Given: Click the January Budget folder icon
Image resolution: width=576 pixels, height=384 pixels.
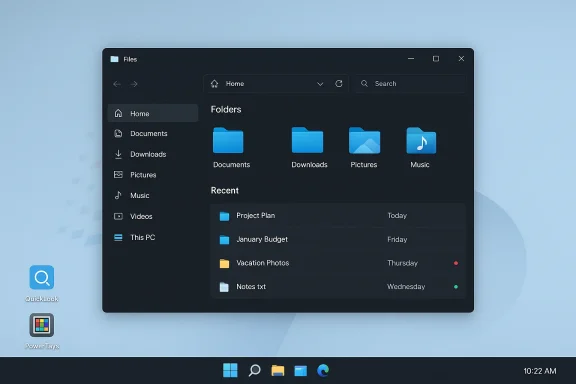Looking at the screenshot, I should [x=224, y=240].
